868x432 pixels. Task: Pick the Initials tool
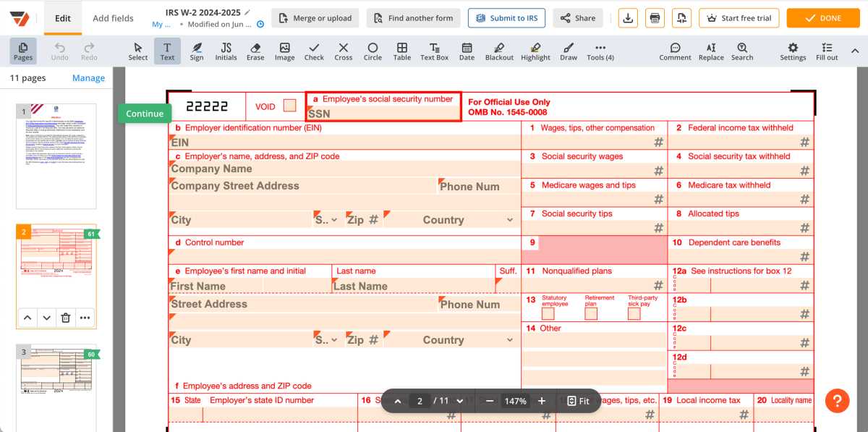(226, 51)
